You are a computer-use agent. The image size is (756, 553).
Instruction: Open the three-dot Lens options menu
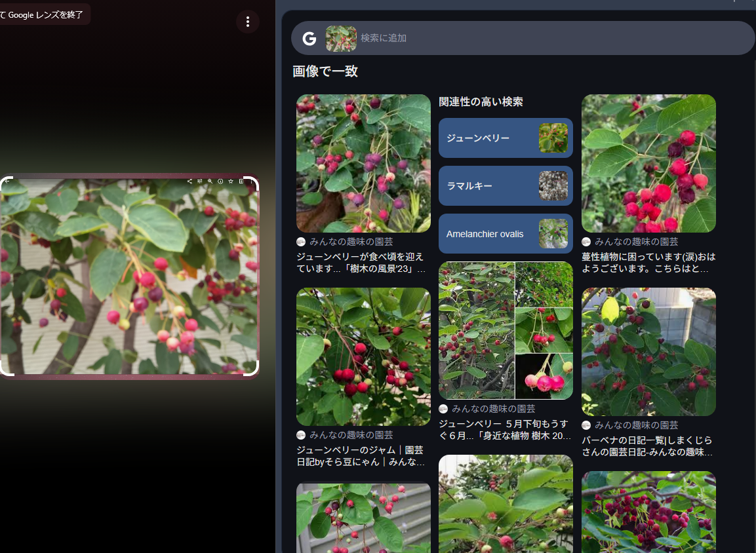(x=248, y=22)
